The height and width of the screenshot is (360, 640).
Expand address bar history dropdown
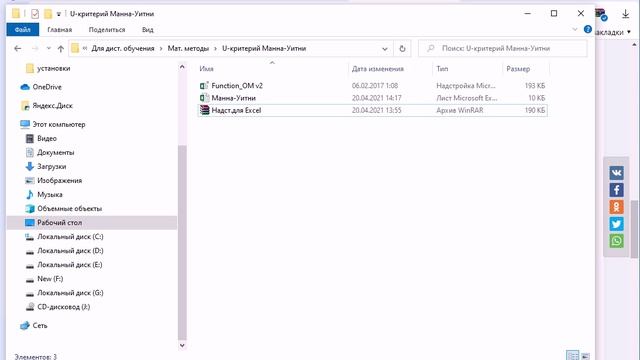tap(384, 49)
